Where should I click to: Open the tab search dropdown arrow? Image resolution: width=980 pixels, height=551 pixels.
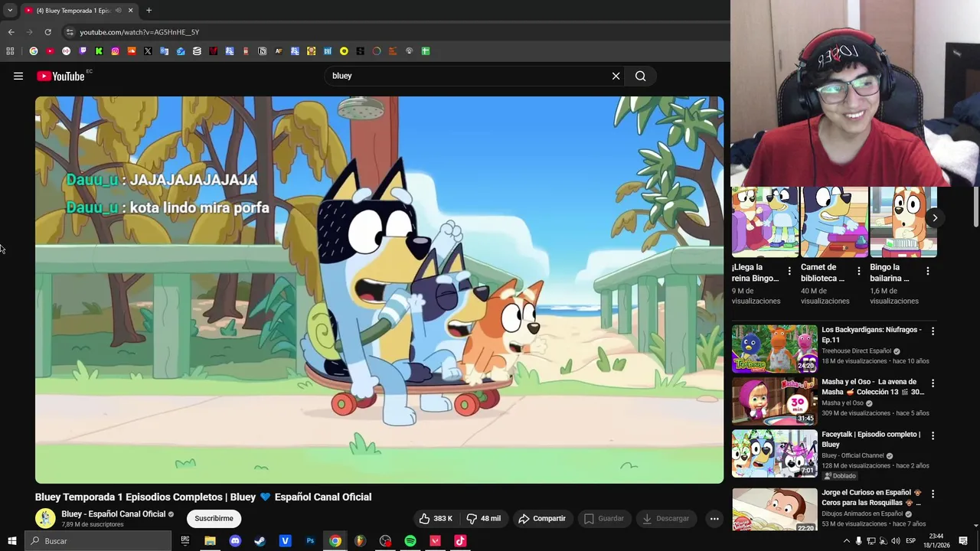10,11
